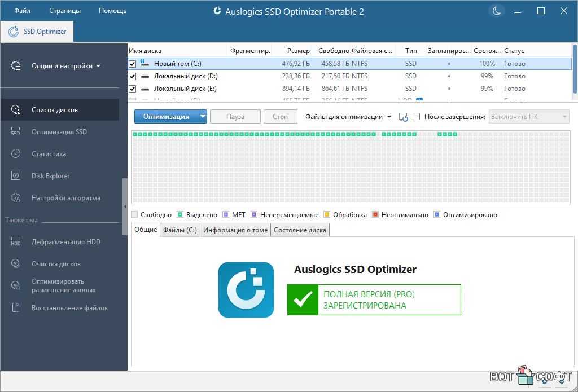Click the Auslogics logo in the title bar
Screen dimensions: 578x392
coord(217,11)
